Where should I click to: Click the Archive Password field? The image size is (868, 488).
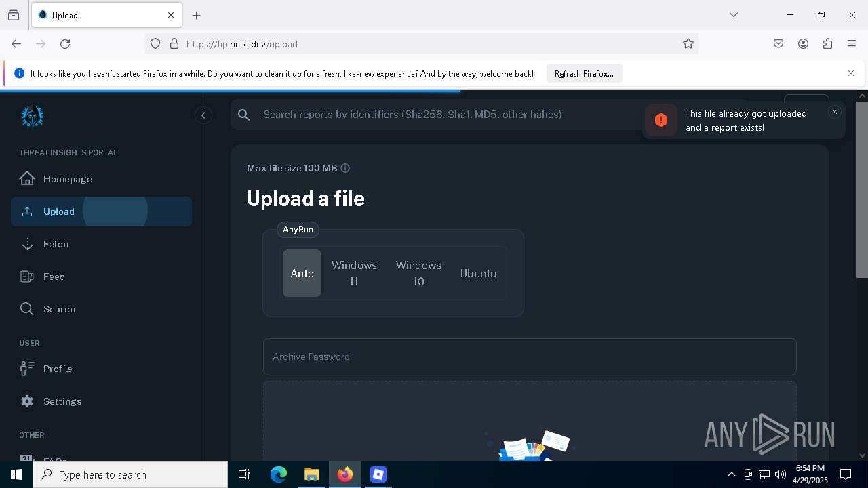pos(530,357)
